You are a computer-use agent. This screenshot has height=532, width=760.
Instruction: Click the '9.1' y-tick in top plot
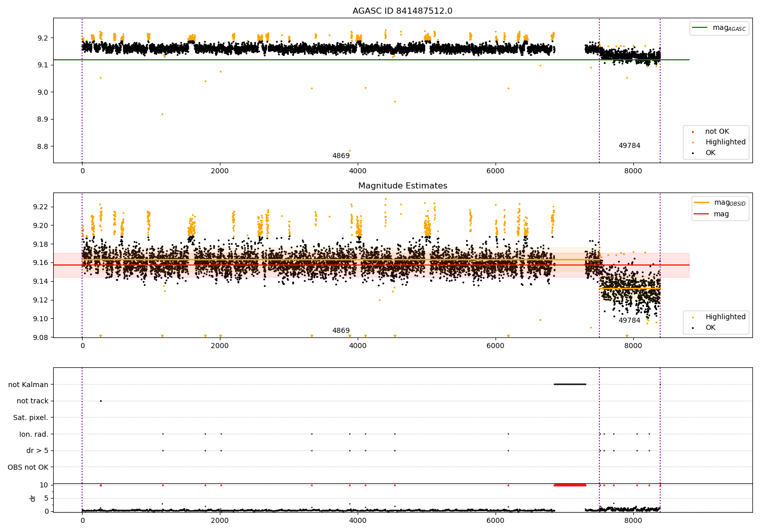click(x=43, y=65)
